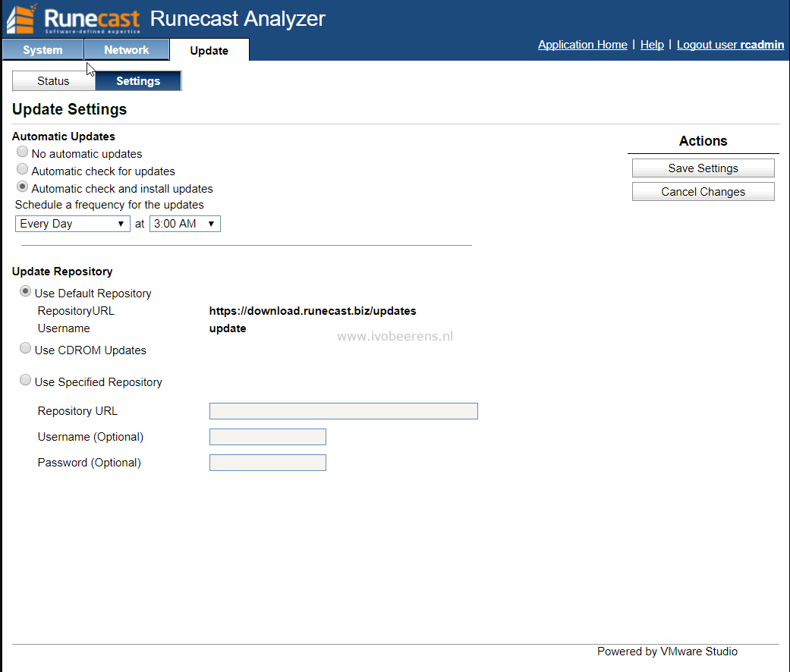
Task: Enable Automatic check and install updates
Action: pyautogui.click(x=22, y=187)
